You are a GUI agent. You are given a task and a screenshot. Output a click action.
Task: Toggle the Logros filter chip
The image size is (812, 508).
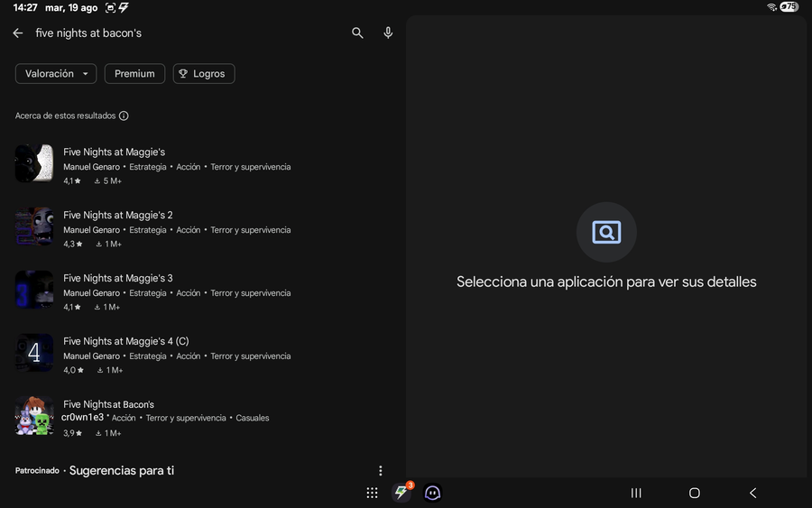click(x=204, y=73)
